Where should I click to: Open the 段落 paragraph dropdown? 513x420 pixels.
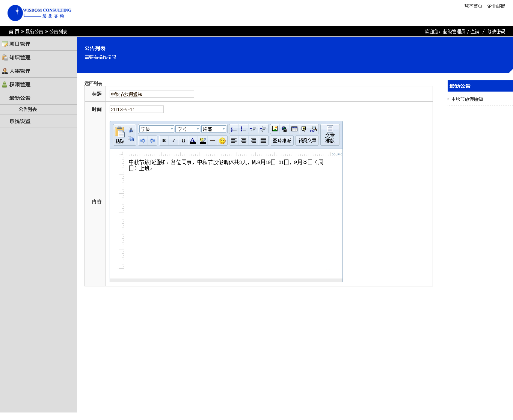pyautogui.click(x=214, y=129)
